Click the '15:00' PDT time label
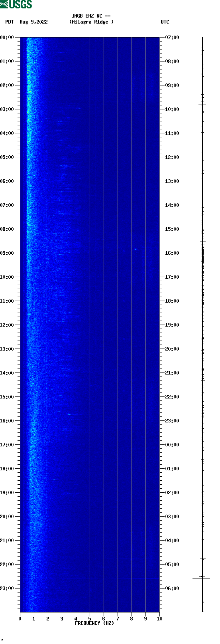 tap(7, 397)
